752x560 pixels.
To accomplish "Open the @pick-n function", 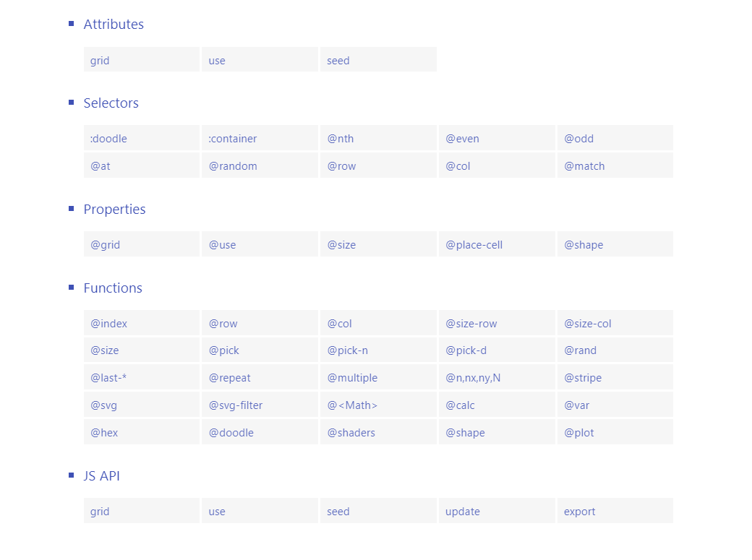I will (x=378, y=350).
